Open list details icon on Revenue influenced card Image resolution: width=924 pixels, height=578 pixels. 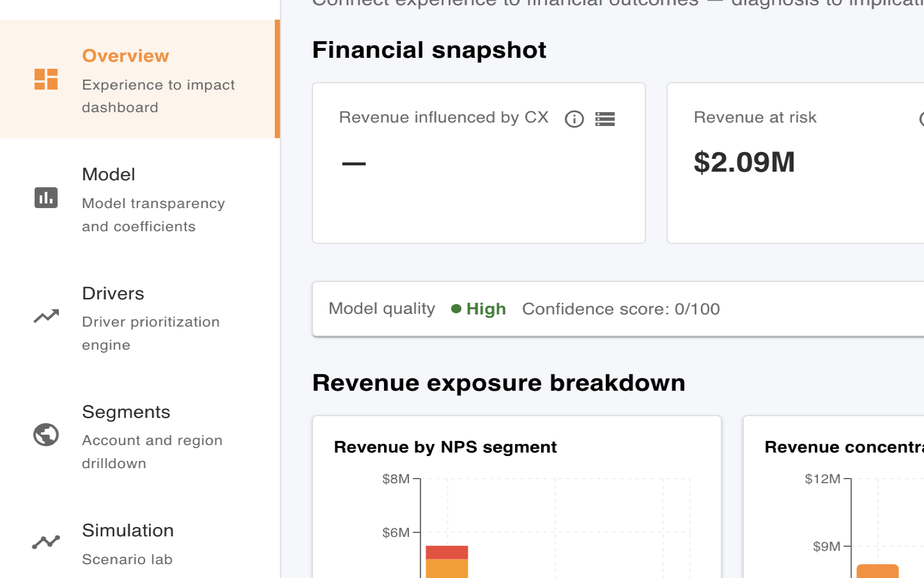pyautogui.click(x=605, y=119)
